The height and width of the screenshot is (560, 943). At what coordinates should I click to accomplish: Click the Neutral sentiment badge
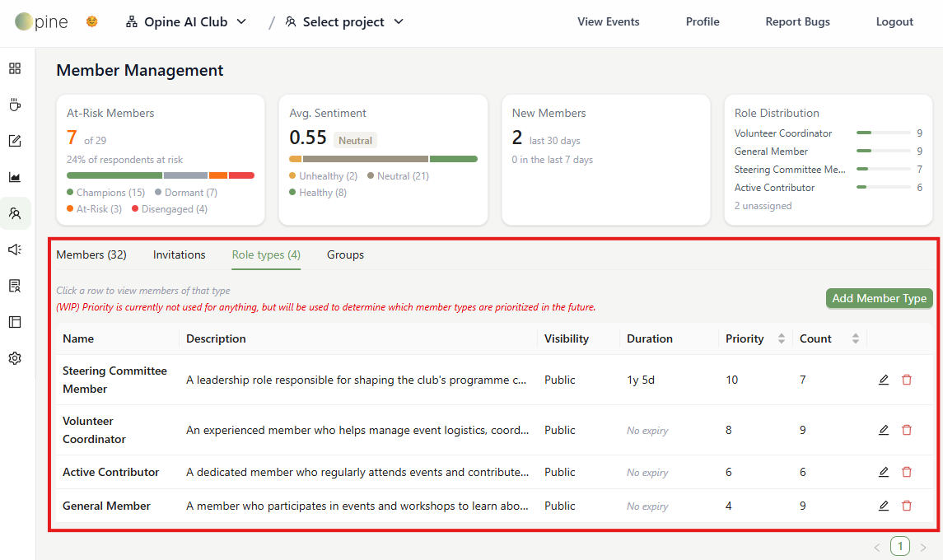point(355,141)
